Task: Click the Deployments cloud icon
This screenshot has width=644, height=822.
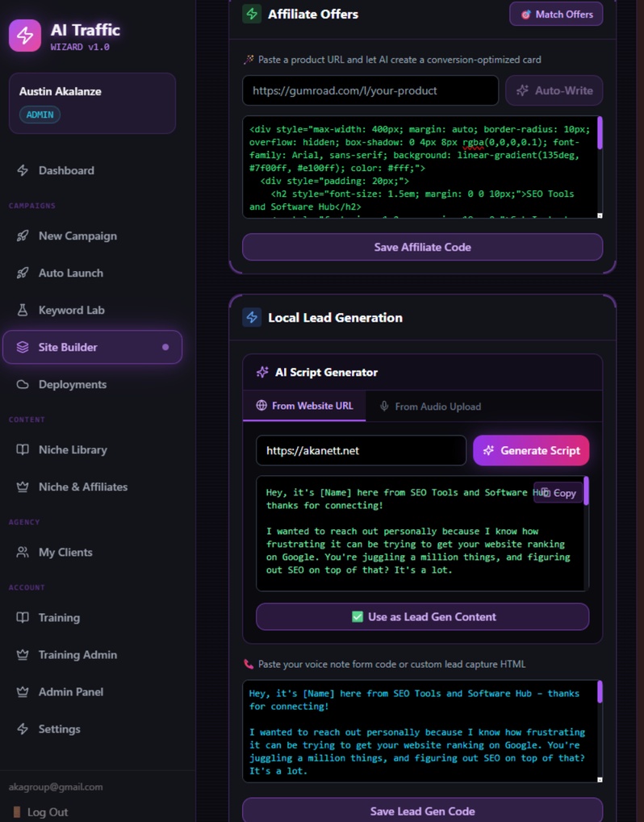Action: (x=23, y=384)
